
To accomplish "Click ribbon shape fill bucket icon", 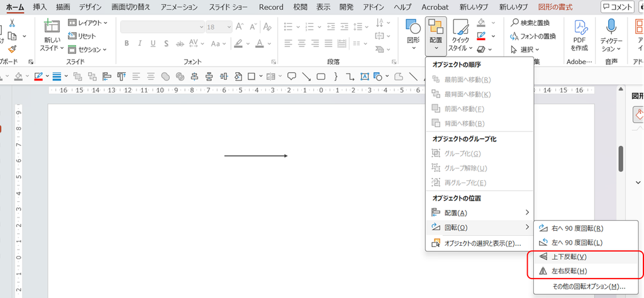I will 482,23.
